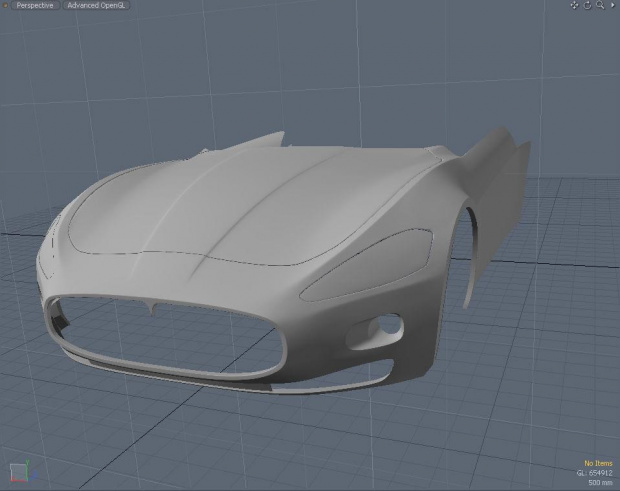The image size is (620, 491).
Task: Click the XYZ axis gizmo
Action: (x=23, y=471)
